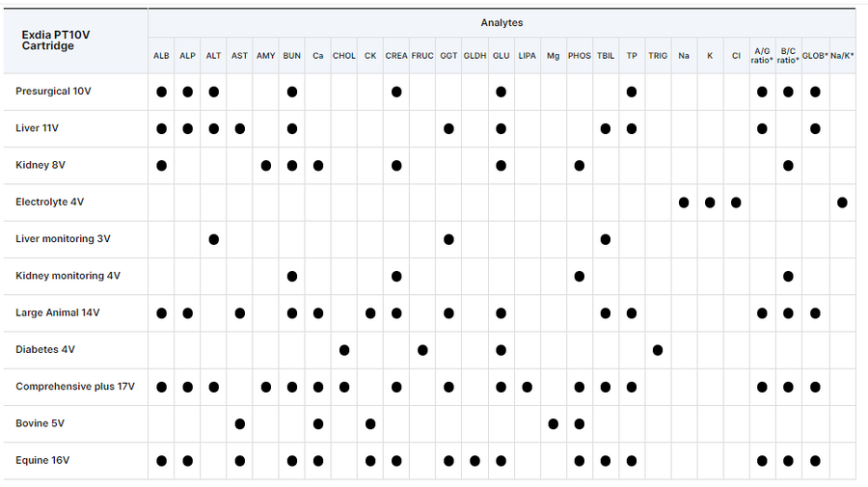Click the LIPA column header
Screen dimensions: 868x487
click(527, 56)
